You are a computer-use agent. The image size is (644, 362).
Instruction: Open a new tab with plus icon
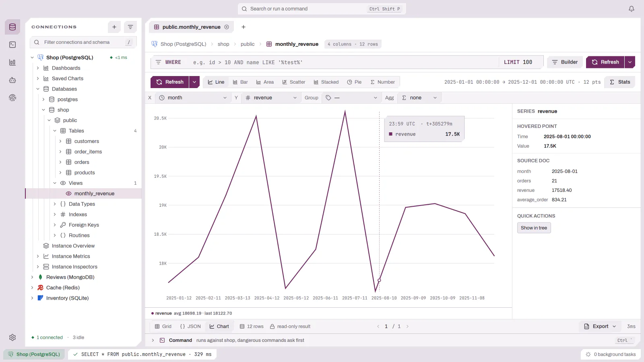tap(244, 27)
